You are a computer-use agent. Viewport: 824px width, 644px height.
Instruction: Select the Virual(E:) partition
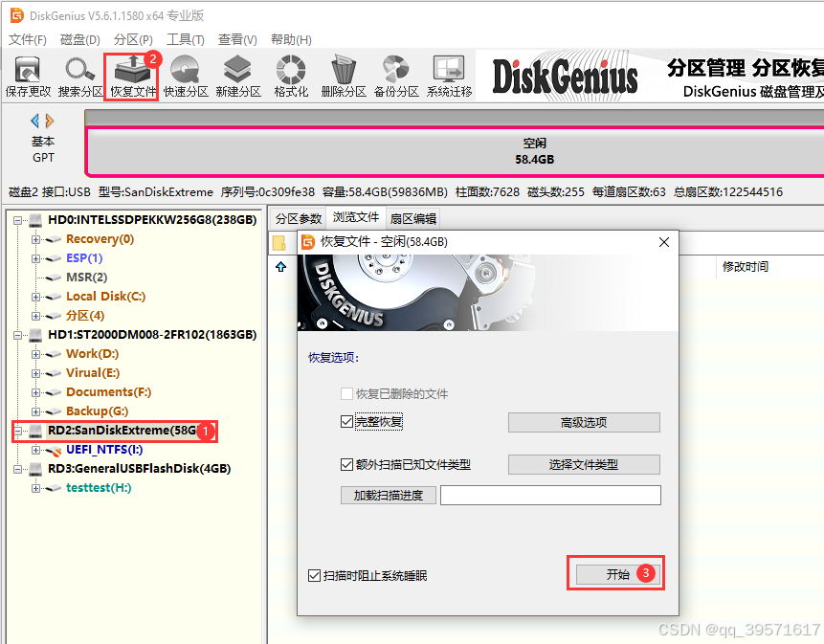pyautogui.click(x=93, y=373)
